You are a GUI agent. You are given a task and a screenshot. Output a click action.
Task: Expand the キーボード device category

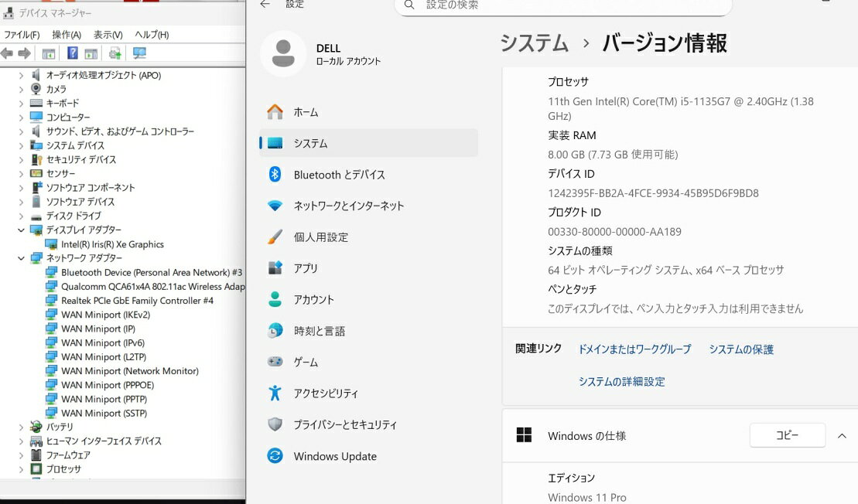pos(22,104)
